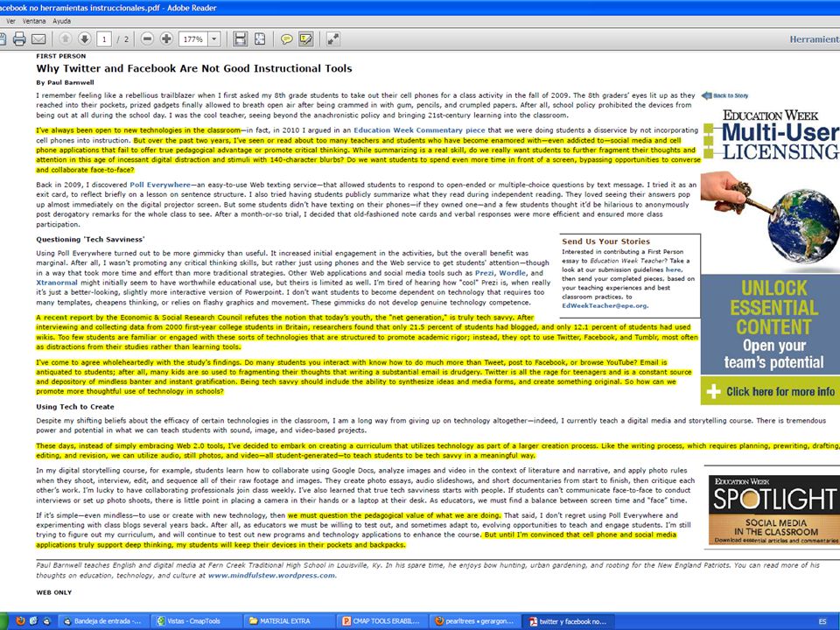The height and width of the screenshot is (630, 840).
Task: Open the Ventana menu
Action: click(x=34, y=21)
